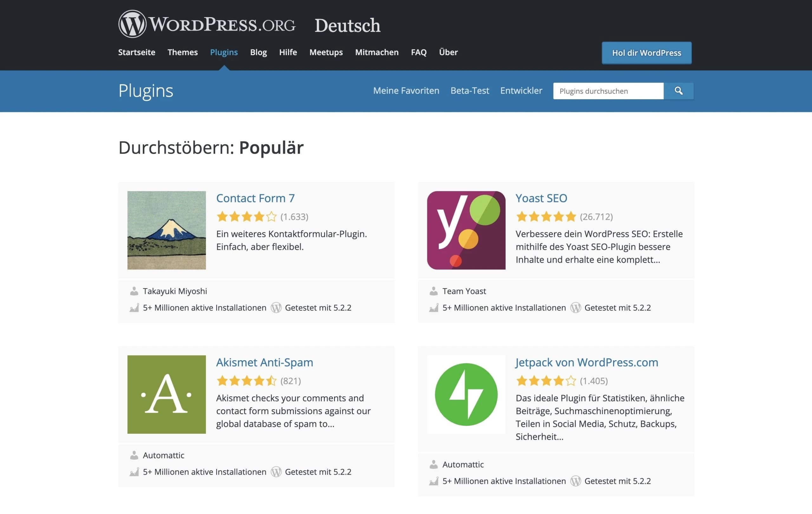Click the Beta-Test link
812x514 pixels.
click(x=469, y=90)
